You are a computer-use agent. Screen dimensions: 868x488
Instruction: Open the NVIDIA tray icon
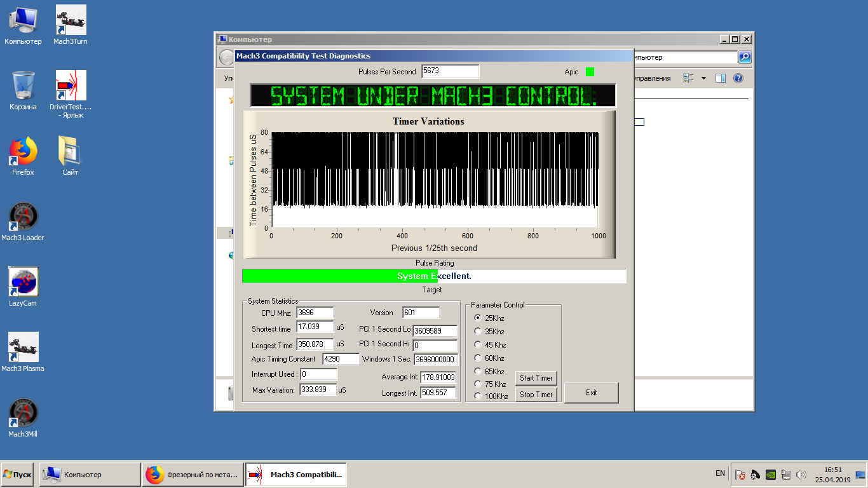pyautogui.click(x=770, y=474)
